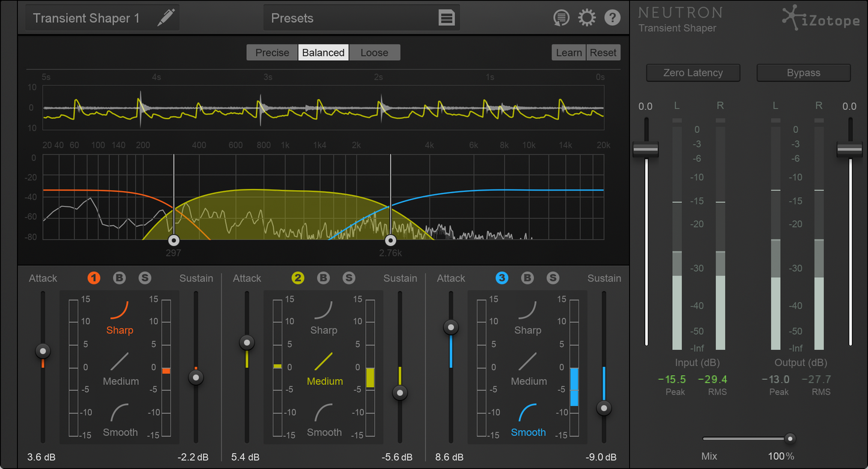Click the iZotope logo
This screenshot has width=868, height=469.
pyautogui.click(x=821, y=19)
